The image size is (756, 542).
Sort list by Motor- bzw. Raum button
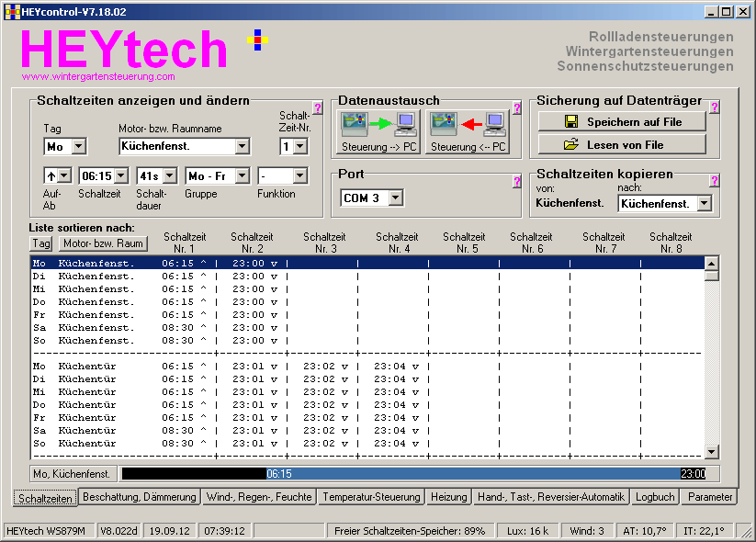(x=103, y=243)
